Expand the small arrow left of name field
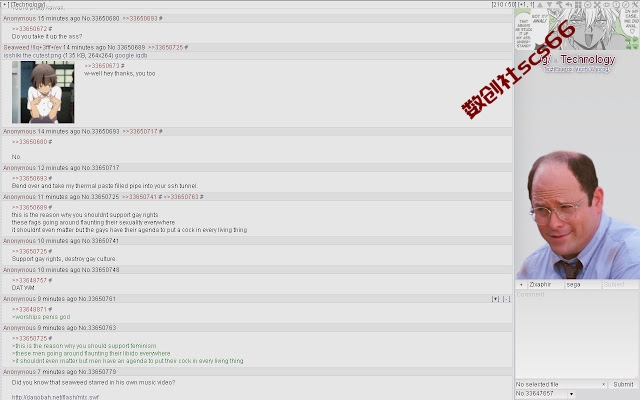Viewport: 640px width, 400px height. [x=521, y=284]
